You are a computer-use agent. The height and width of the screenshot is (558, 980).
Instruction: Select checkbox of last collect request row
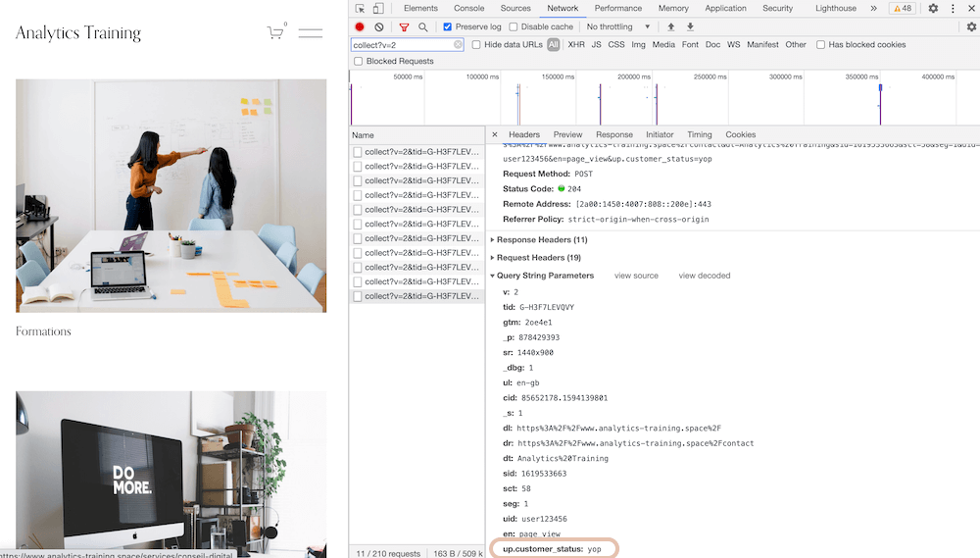[358, 296]
